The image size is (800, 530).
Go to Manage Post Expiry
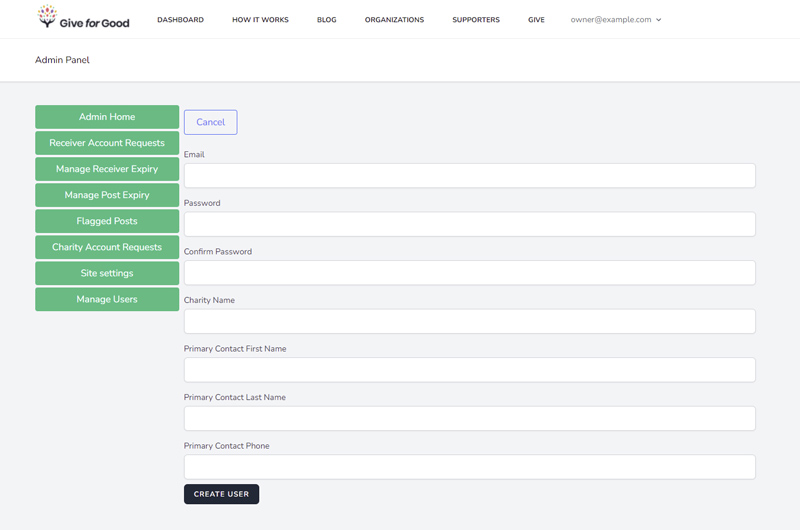107,195
